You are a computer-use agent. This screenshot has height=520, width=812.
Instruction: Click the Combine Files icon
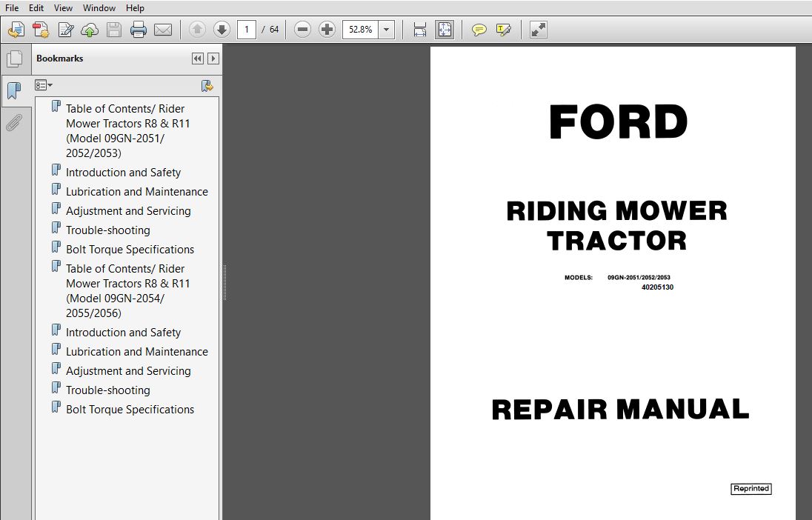41,30
